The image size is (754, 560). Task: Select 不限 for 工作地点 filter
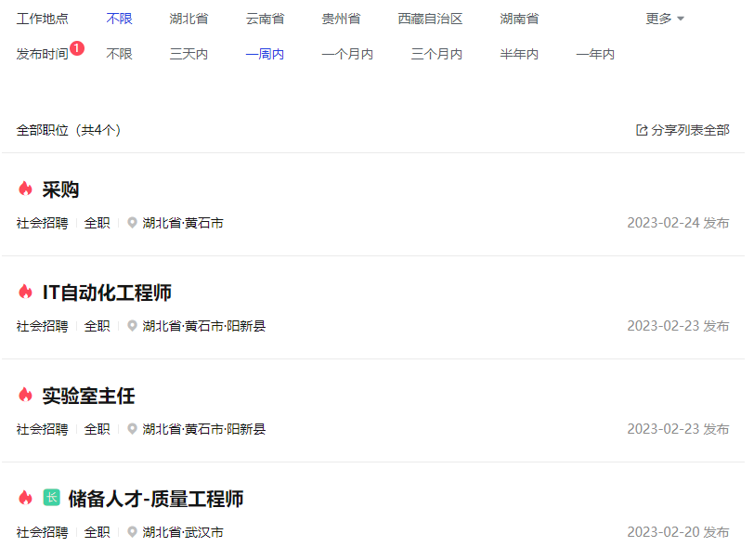(x=120, y=19)
